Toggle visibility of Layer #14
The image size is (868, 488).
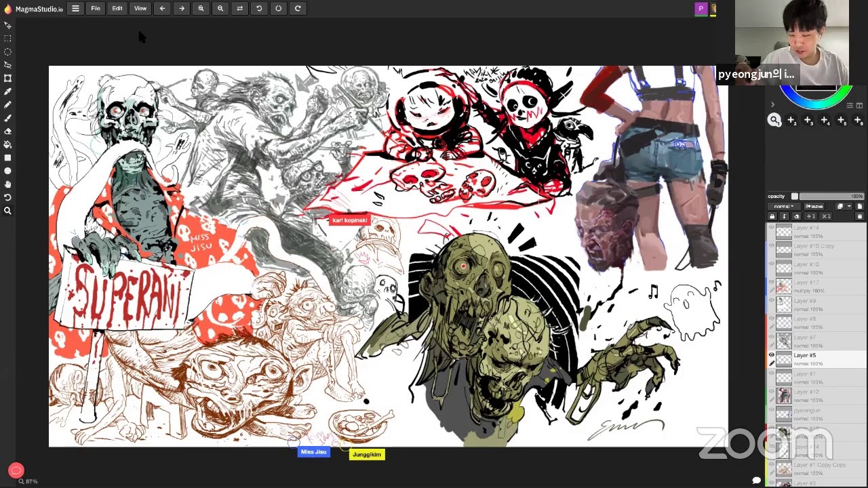click(x=771, y=227)
